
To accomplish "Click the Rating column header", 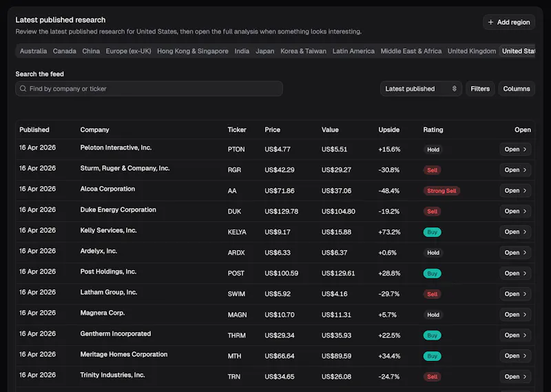I will [x=433, y=130].
